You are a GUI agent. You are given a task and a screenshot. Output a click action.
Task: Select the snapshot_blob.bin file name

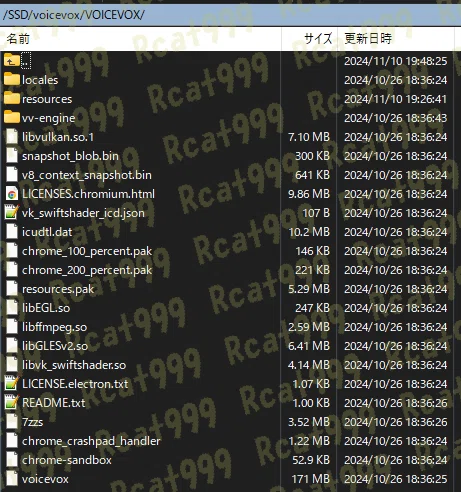70,156
